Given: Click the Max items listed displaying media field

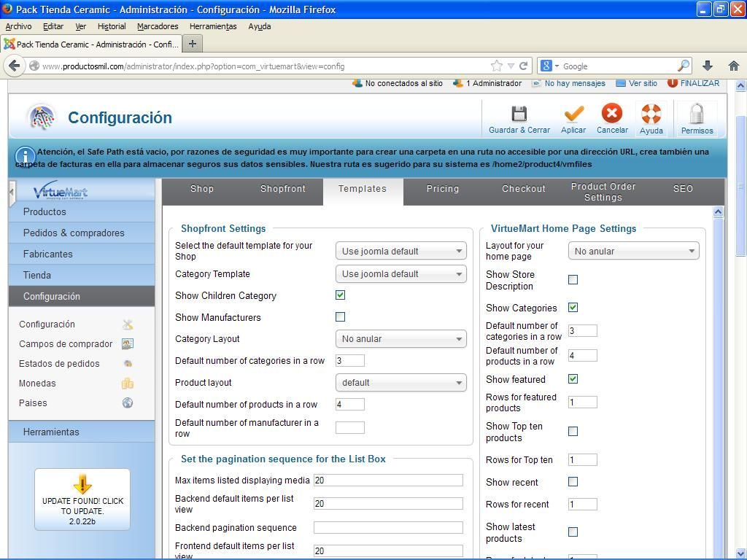Looking at the screenshot, I should coord(388,480).
